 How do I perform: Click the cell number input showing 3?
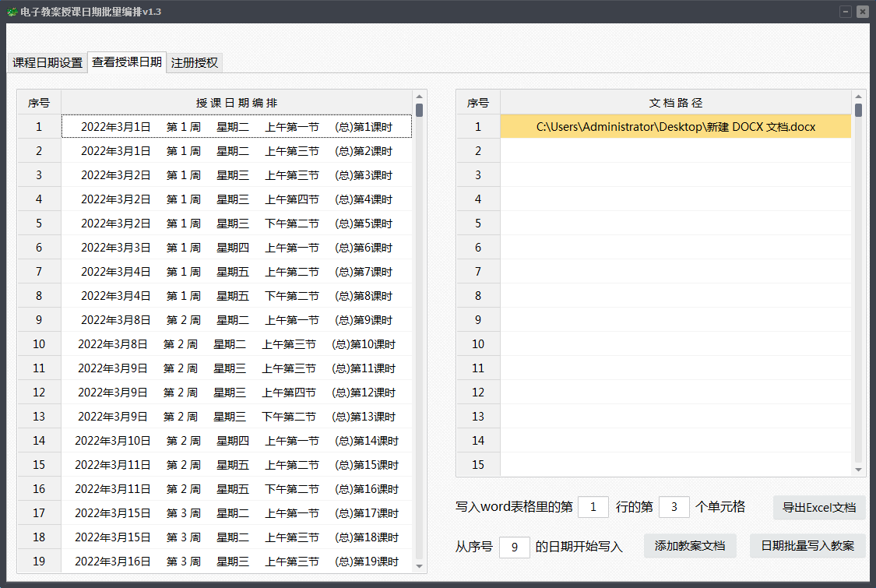(674, 508)
